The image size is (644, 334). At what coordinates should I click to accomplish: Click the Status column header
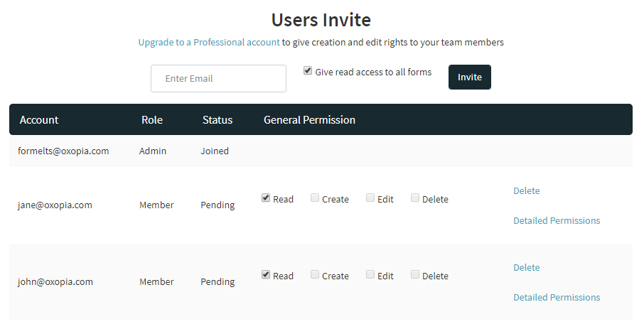[217, 119]
